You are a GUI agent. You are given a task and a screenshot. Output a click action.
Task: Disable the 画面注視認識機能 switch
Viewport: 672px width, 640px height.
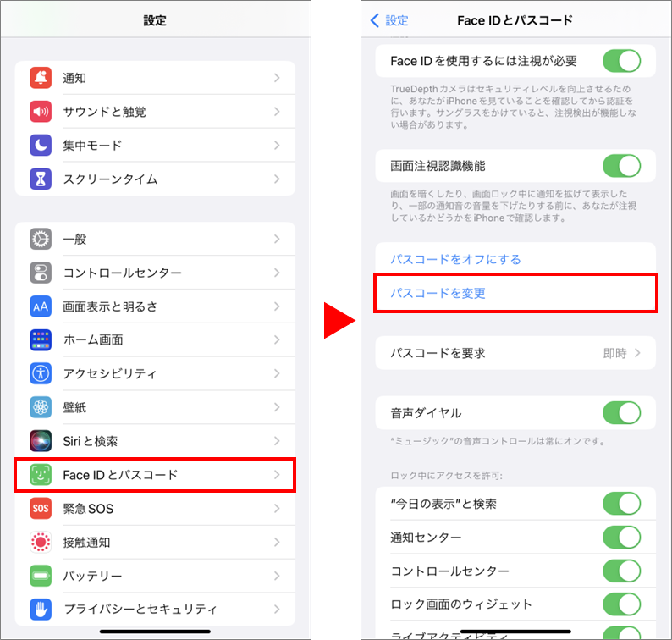pos(621,165)
